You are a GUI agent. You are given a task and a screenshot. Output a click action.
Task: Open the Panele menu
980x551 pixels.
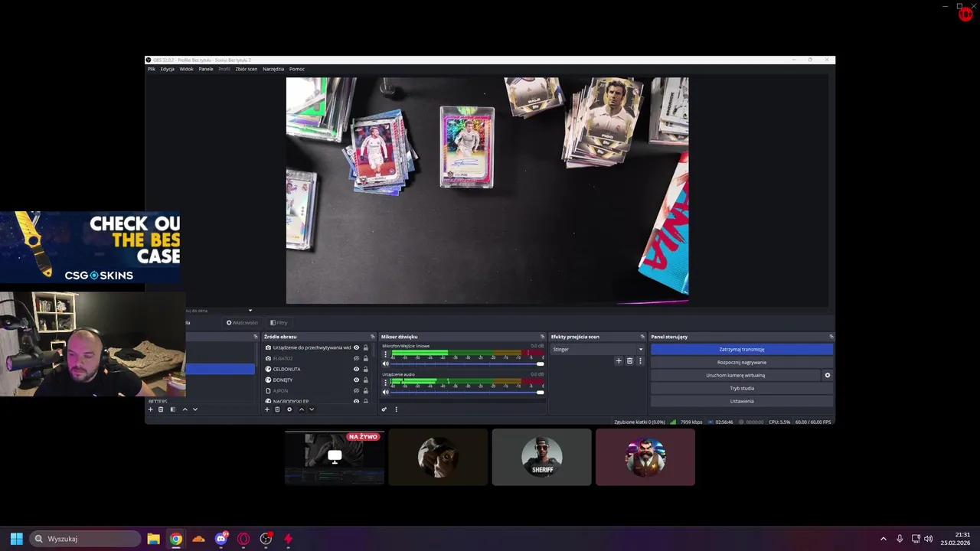(206, 69)
